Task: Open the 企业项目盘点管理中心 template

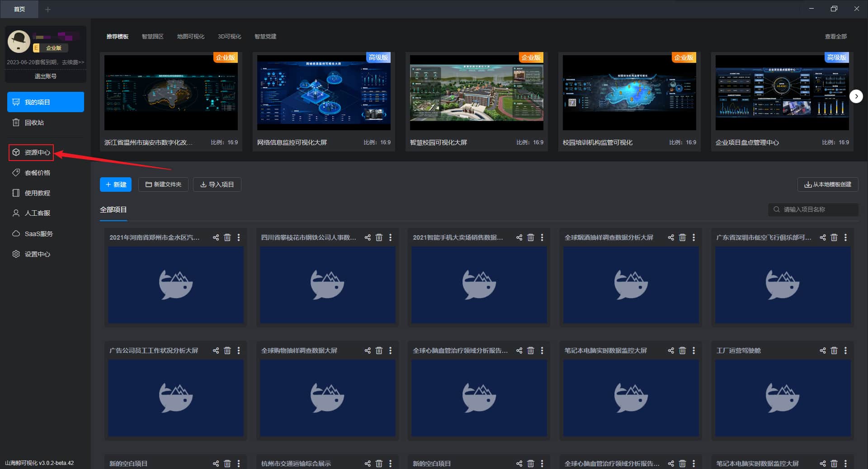Action: coord(782,93)
